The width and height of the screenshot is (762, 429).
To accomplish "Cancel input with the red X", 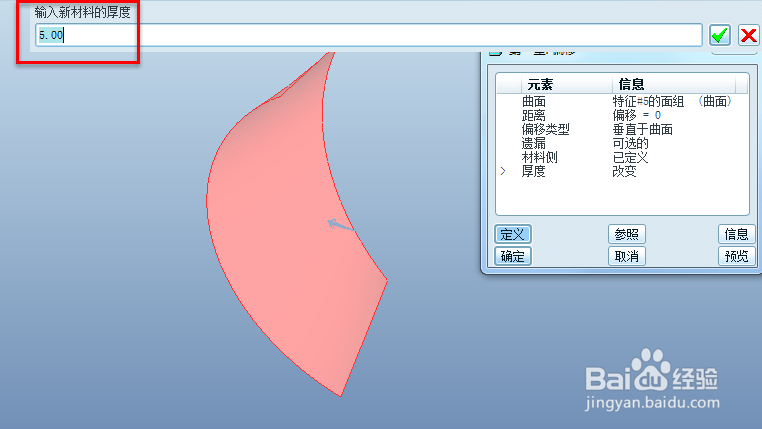I will [x=748, y=35].
